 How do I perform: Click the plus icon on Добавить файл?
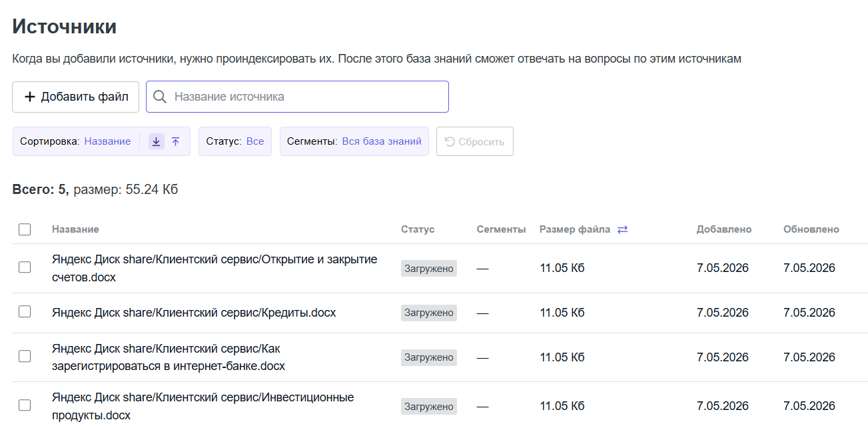click(x=30, y=97)
